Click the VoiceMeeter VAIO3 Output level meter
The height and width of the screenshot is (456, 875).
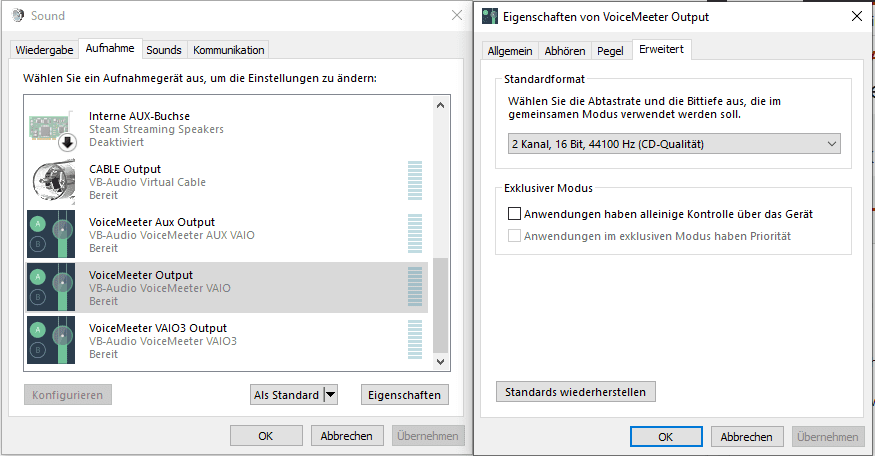tap(415, 339)
